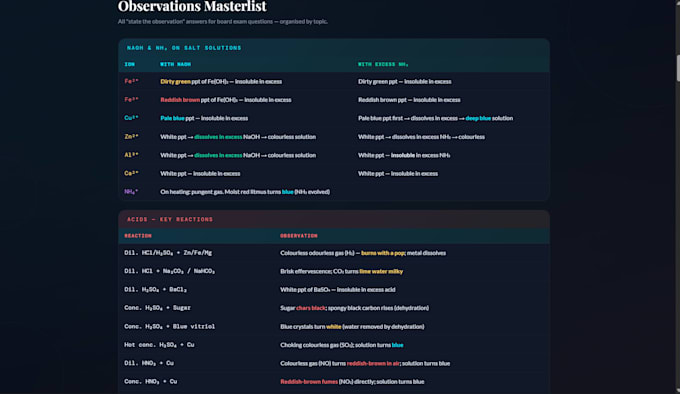The width and height of the screenshot is (680, 394).
Task: Click 'Hot conc. H₂SO₄ + Cu' reaction
Action: [160, 345]
